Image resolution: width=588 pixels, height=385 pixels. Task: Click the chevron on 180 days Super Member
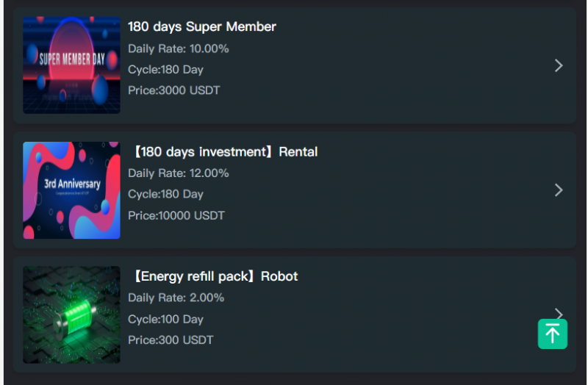(559, 65)
